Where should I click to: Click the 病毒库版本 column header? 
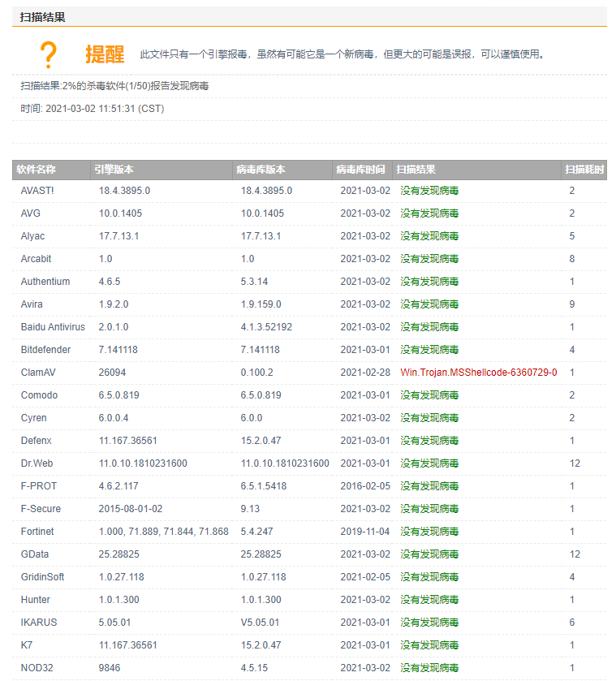(x=261, y=170)
